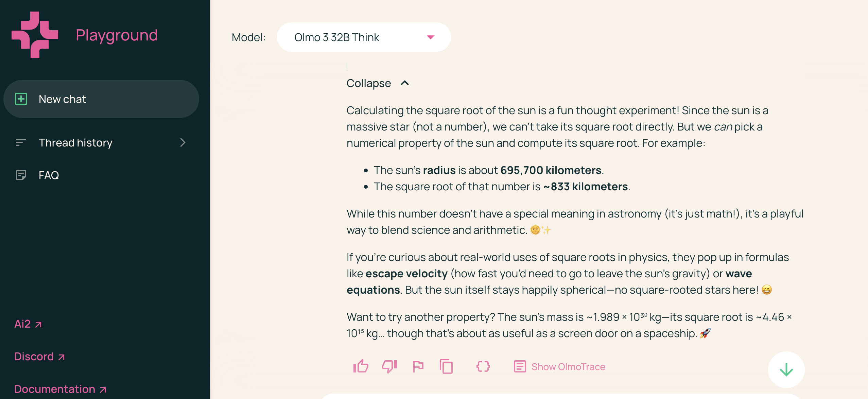Click the Ai2 Playground logo

35,35
